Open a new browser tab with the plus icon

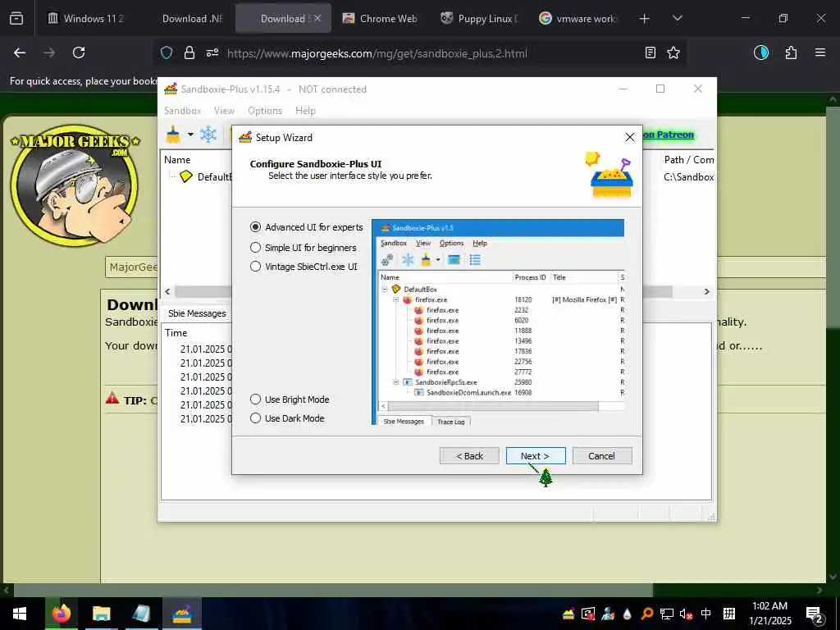[645, 19]
